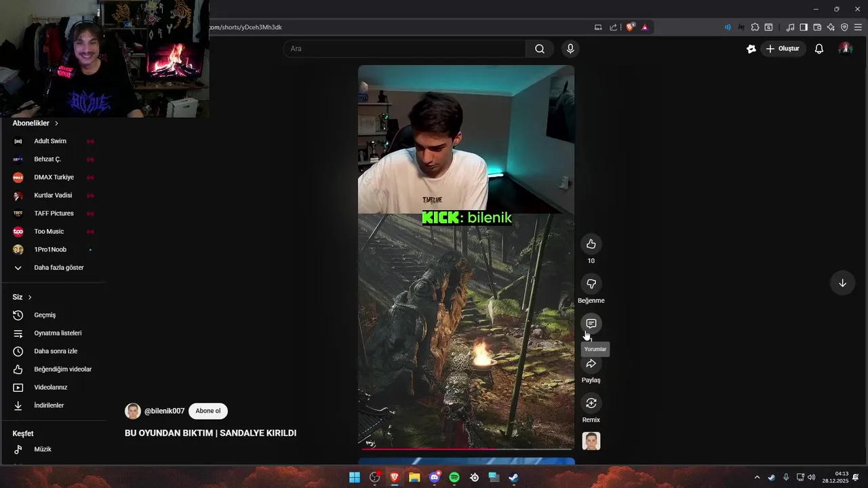Click the screen cast icon in address bar
Screen dimensions: 868x488
click(598, 27)
